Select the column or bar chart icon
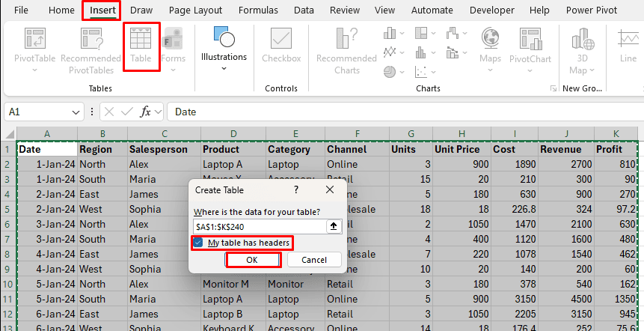 coord(390,33)
